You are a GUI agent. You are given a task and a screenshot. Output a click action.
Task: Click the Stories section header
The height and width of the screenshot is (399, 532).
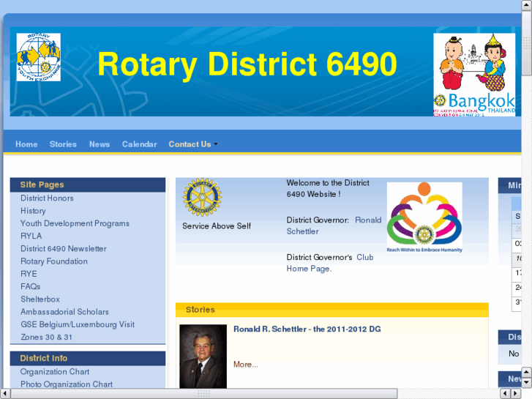[x=332, y=310]
